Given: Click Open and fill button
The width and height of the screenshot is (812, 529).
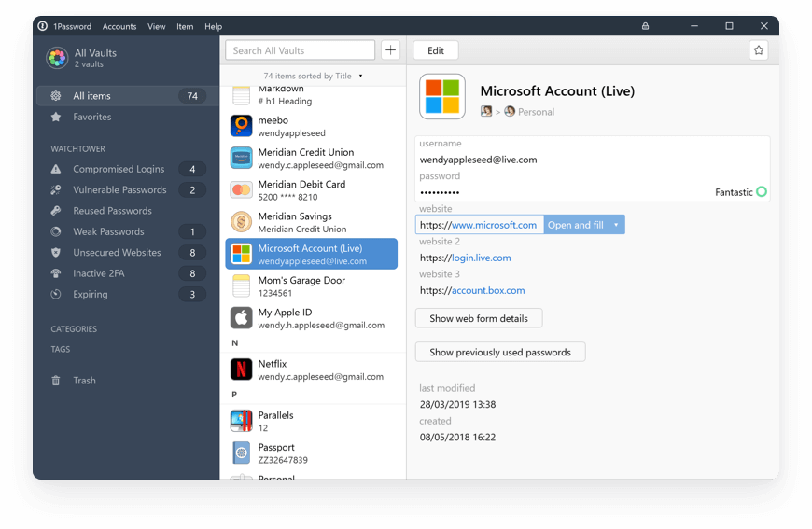Looking at the screenshot, I should point(575,225).
